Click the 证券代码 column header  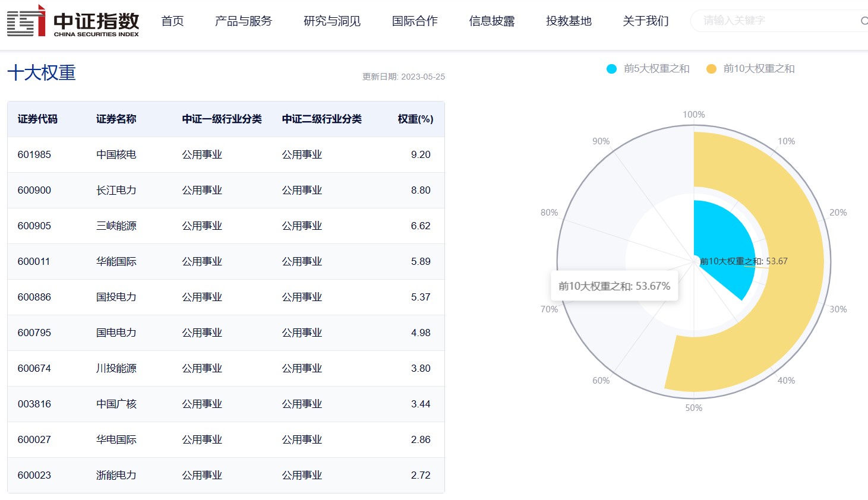click(x=37, y=119)
